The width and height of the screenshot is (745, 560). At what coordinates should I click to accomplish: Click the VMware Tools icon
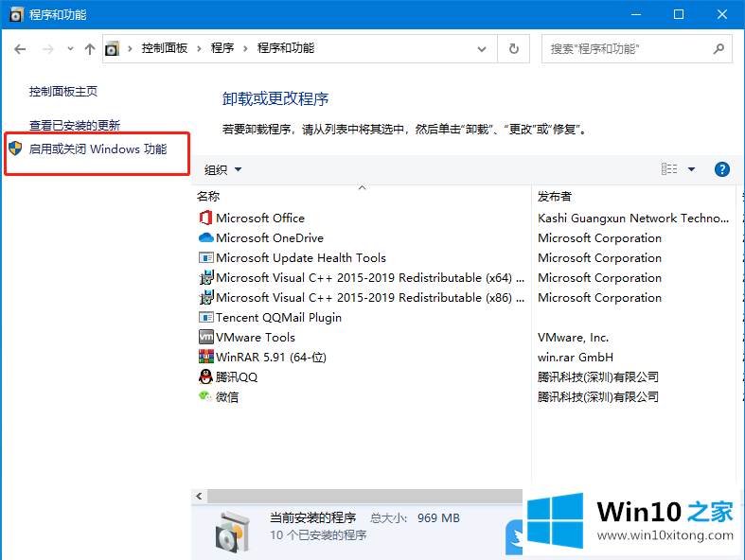(205, 337)
